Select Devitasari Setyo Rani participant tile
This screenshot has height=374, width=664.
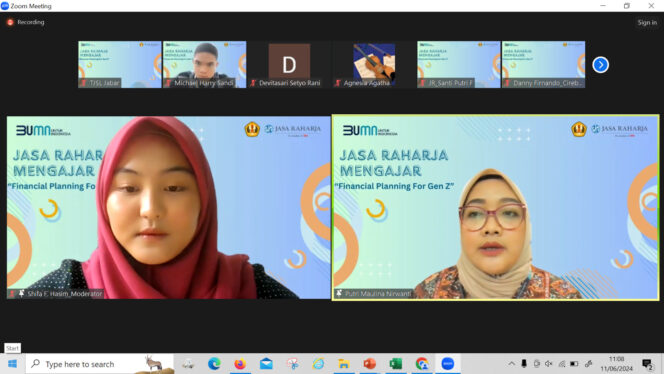pos(289,64)
